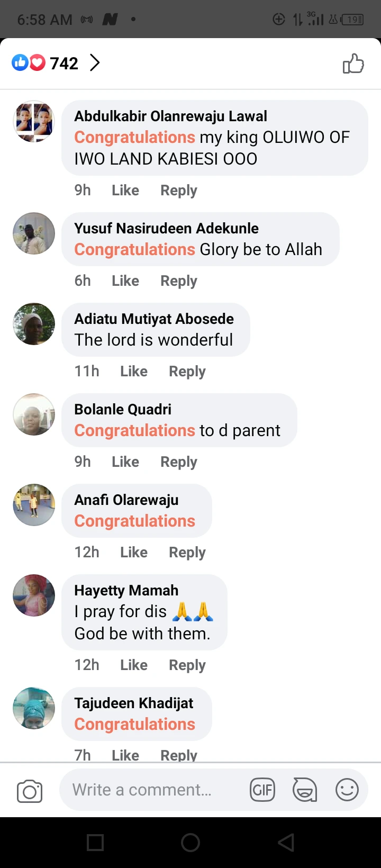The image size is (381, 868).
Task: Expand the 742 reactions list chevron
Action: click(x=95, y=63)
